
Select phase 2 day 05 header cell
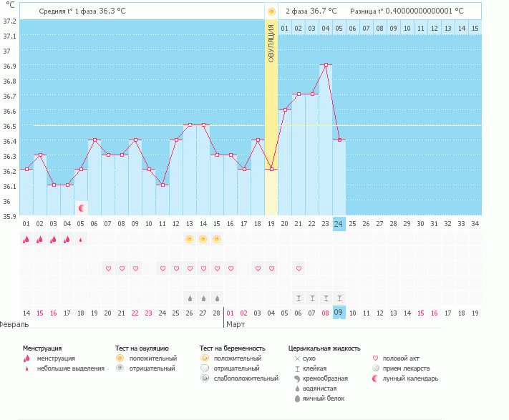click(x=339, y=28)
